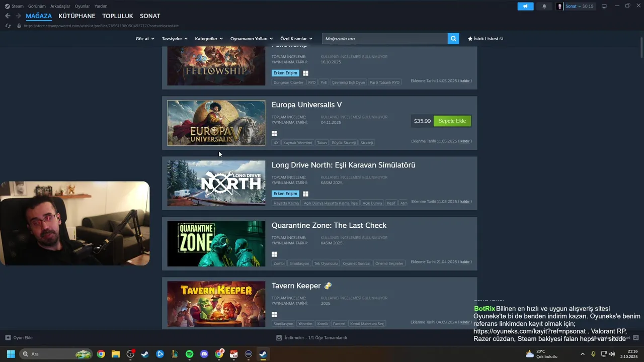644x362 pixels.
Task: Click Sepete Ekle for Europa Universalis V
Action: point(452,121)
